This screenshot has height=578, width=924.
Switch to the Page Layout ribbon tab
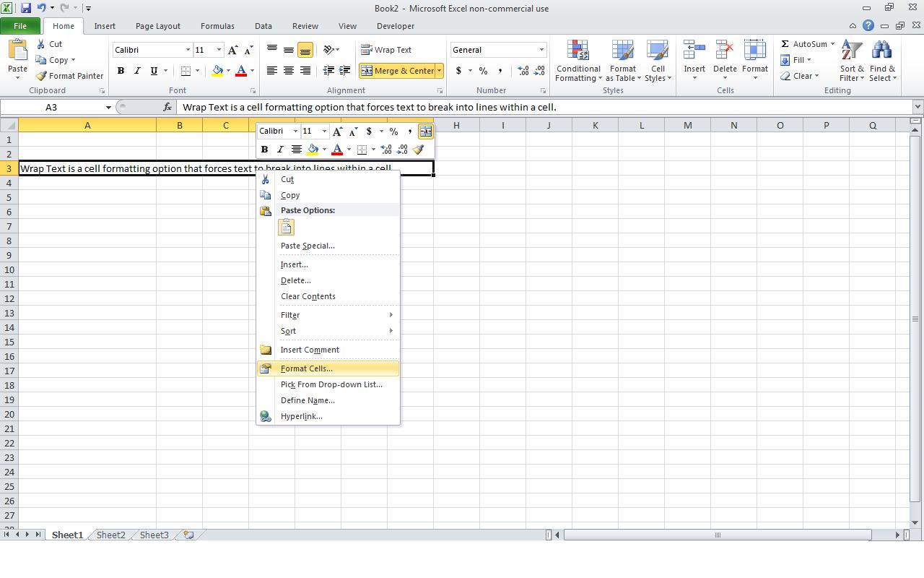coord(157,26)
